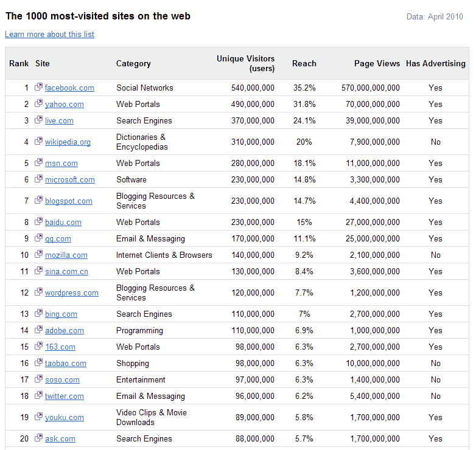Open the yahoo.com site link
This screenshot has width=476, height=450.
[65, 105]
